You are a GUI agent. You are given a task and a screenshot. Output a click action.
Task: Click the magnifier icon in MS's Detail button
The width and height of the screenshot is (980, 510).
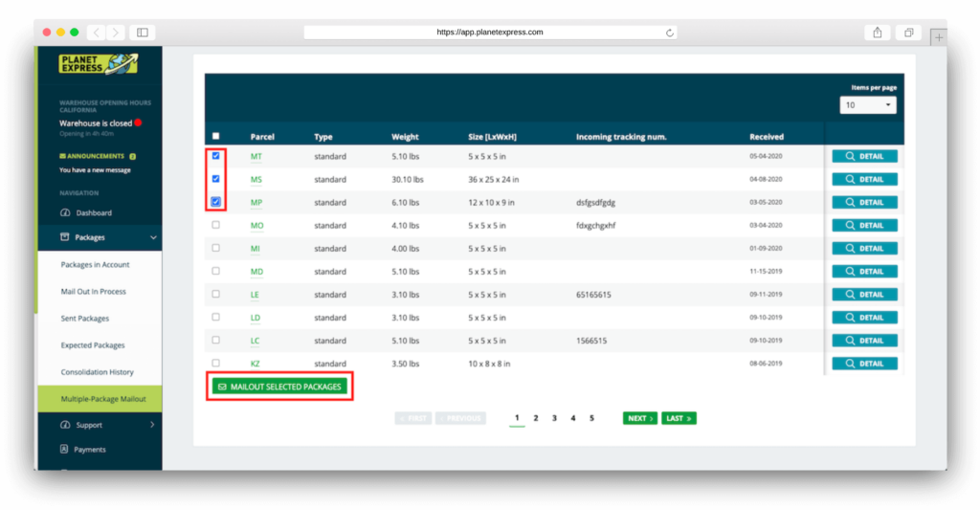(x=850, y=179)
